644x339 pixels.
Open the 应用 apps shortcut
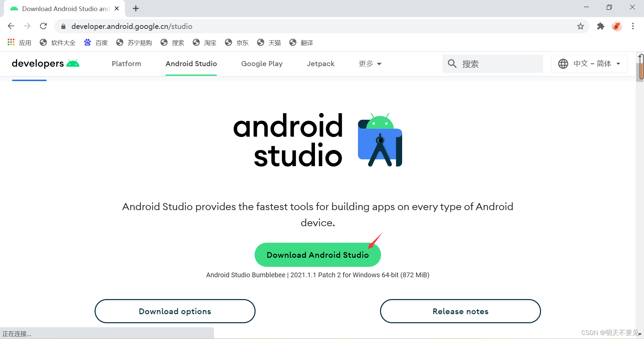19,43
